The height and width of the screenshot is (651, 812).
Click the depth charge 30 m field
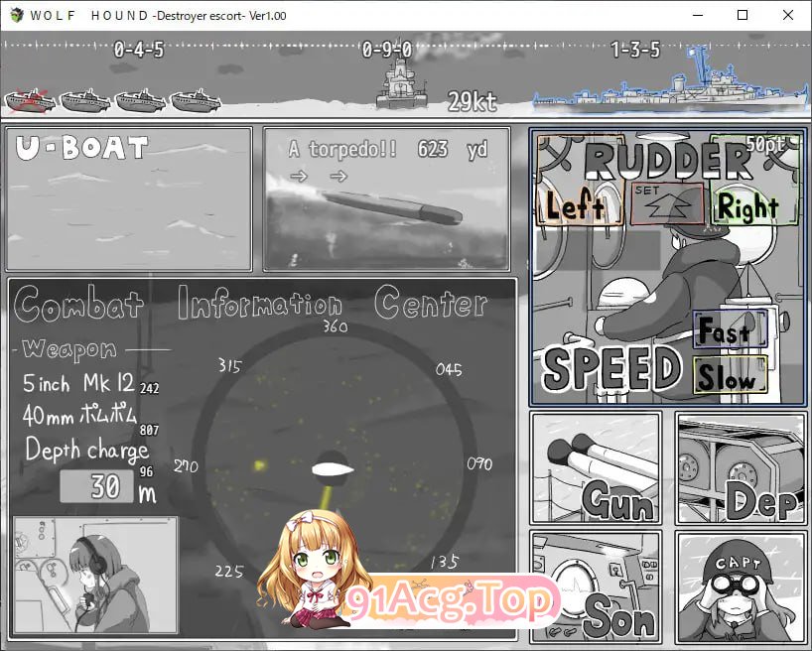click(x=96, y=486)
